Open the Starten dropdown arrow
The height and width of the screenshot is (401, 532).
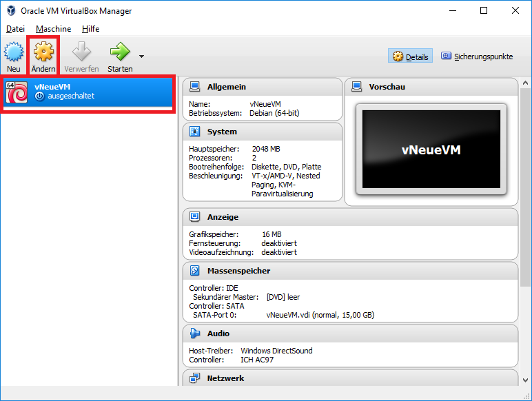(141, 56)
